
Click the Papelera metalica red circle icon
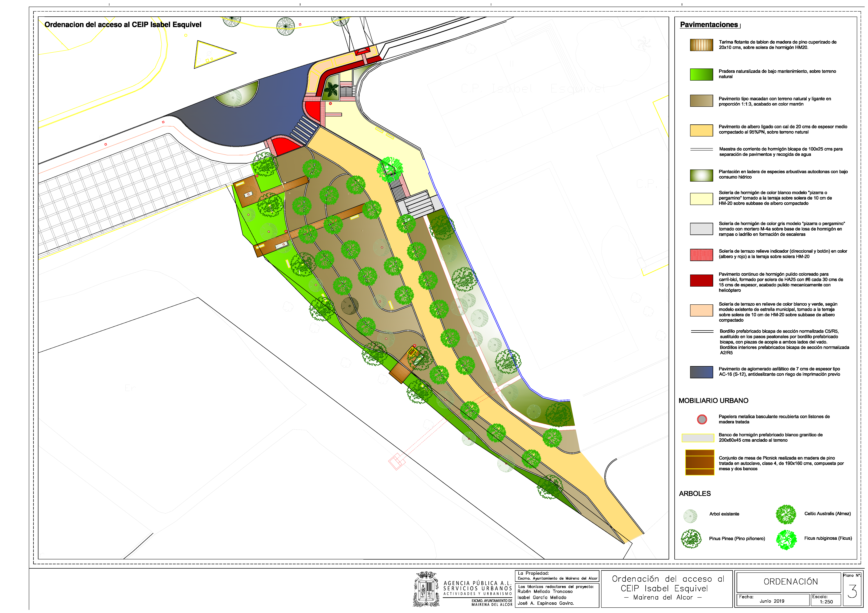click(702, 419)
